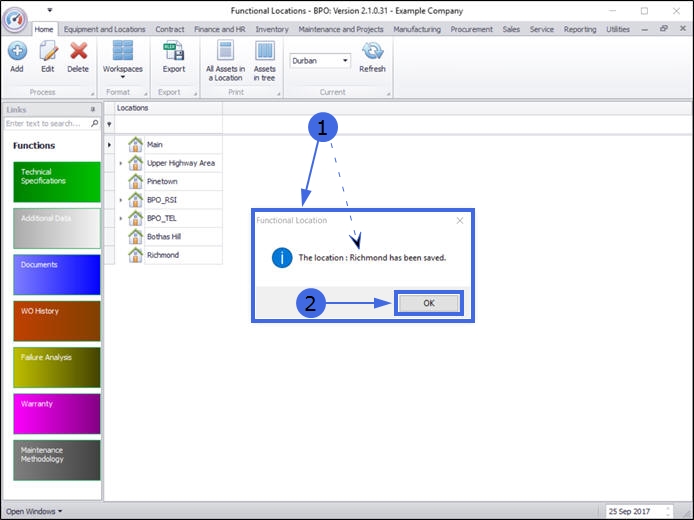The image size is (694, 520).
Task: Click the Edit pencil icon
Action: (x=48, y=51)
